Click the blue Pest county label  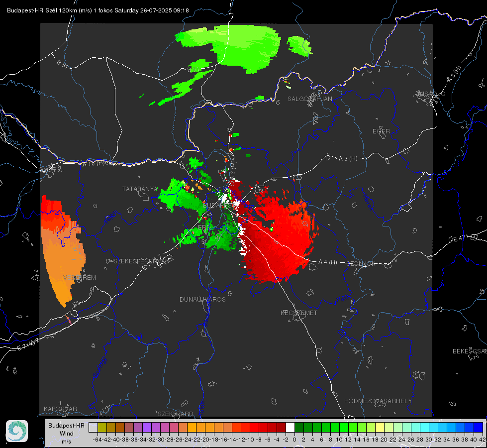(343, 300)
